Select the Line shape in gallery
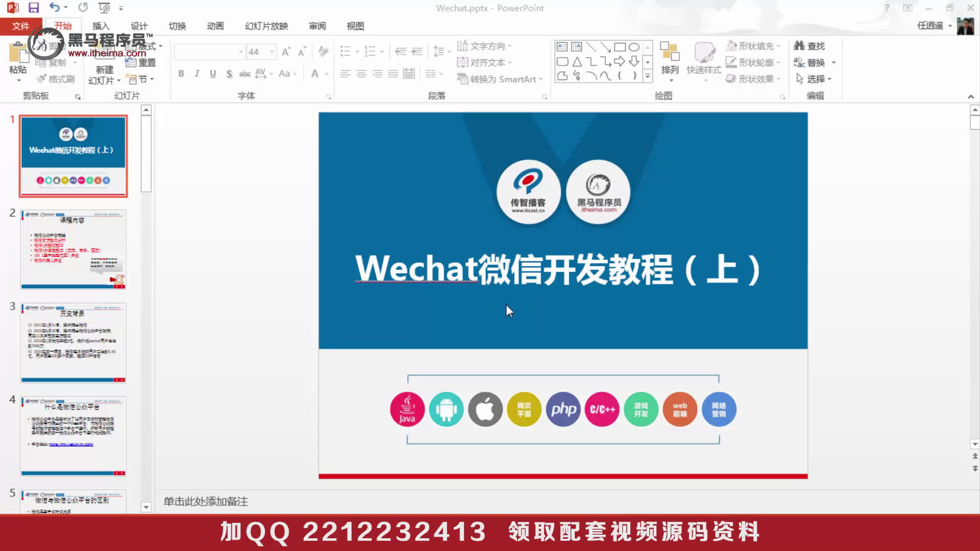The image size is (980, 551). coord(591,47)
